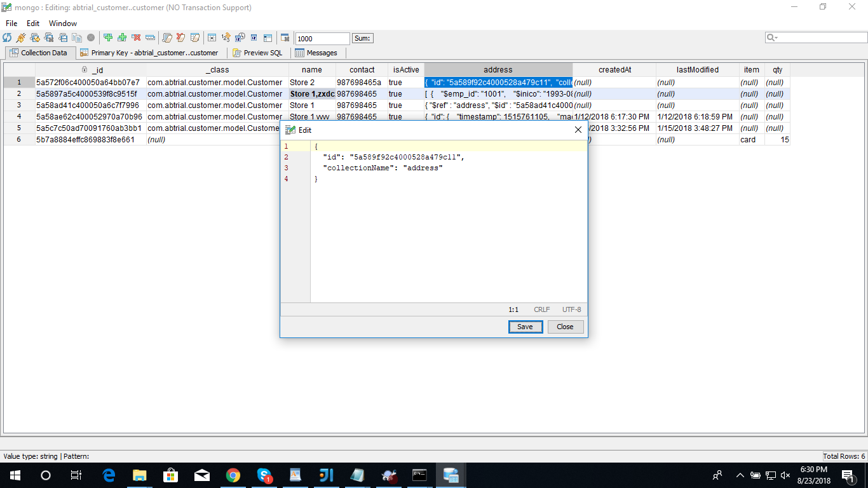868x488 pixels.
Task: Click the qty column header
Action: [x=778, y=70]
